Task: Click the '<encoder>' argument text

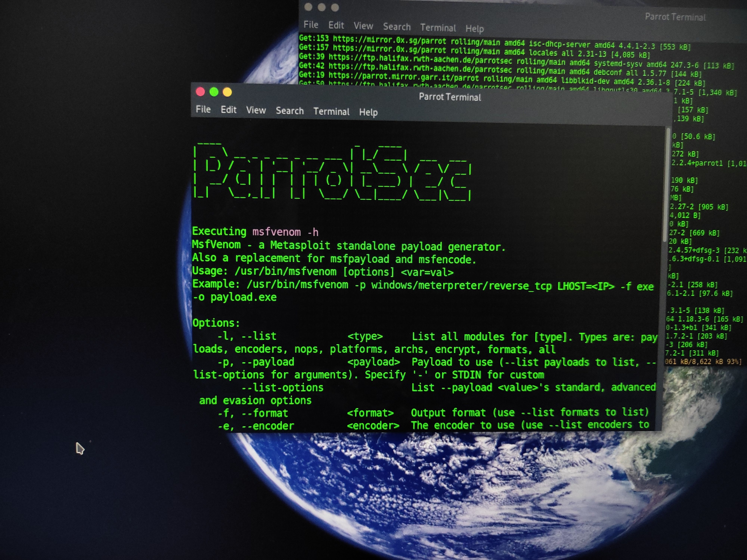Action: (x=373, y=425)
